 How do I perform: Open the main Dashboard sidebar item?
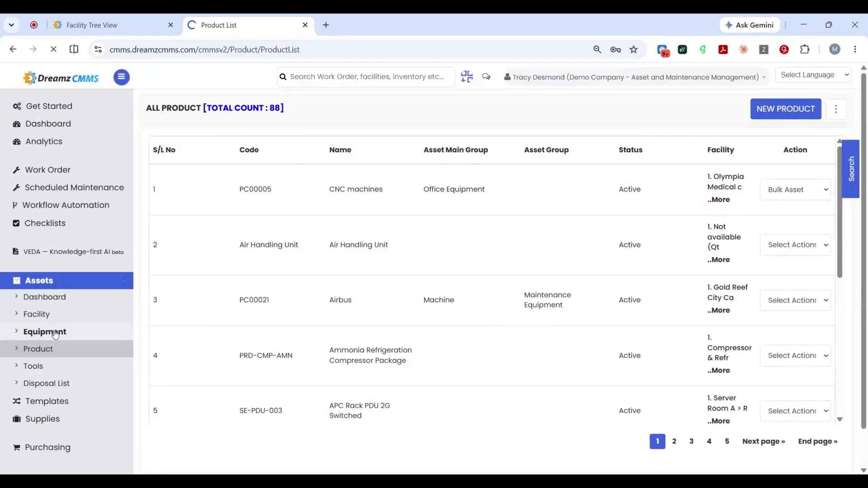(48, 124)
